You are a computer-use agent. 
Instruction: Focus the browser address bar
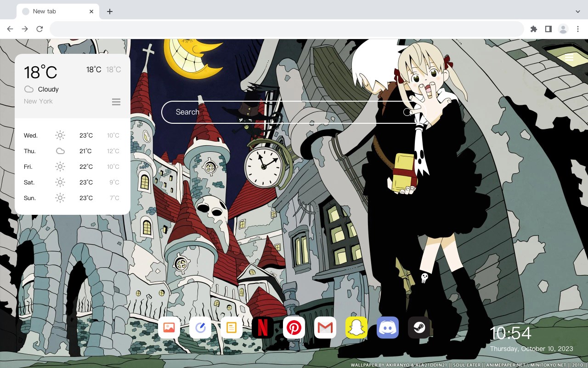[x=287, y=29]
